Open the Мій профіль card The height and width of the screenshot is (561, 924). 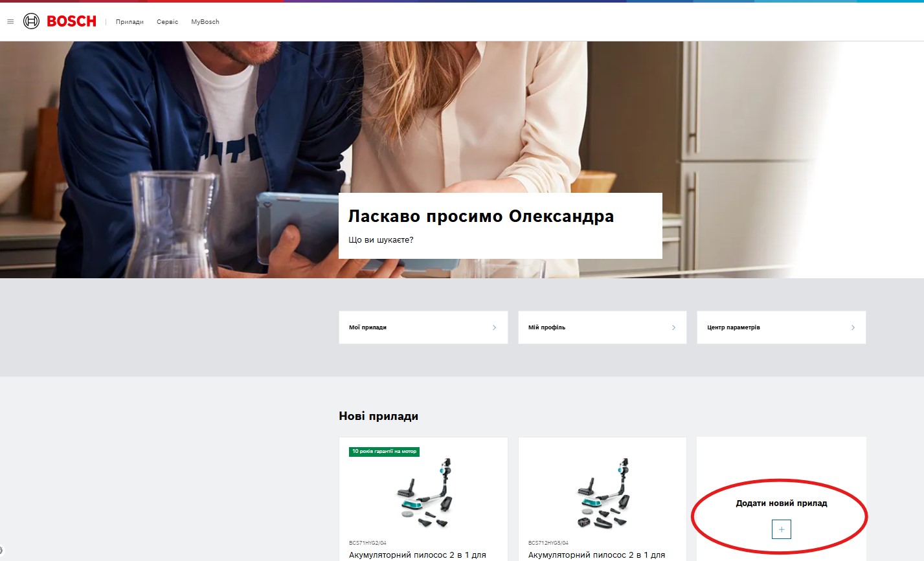[602, 327]
